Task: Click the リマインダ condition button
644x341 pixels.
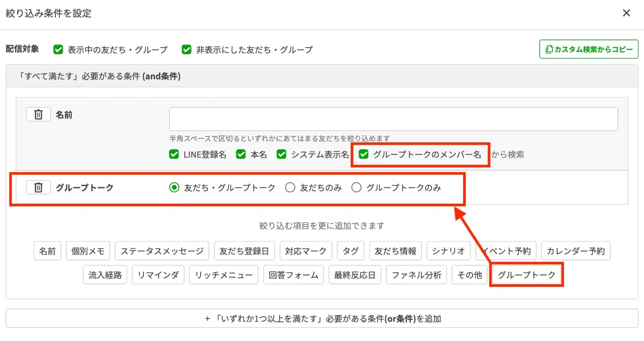Action: 158,275
